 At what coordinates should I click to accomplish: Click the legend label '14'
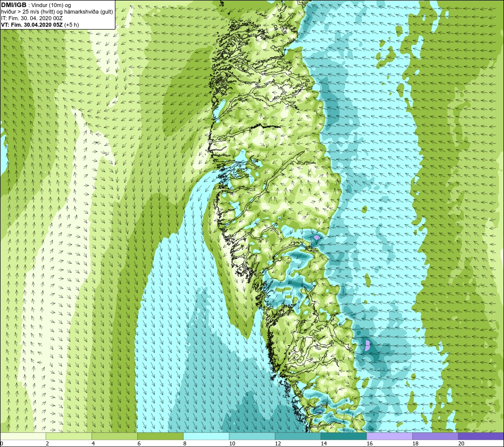[324, 443]
